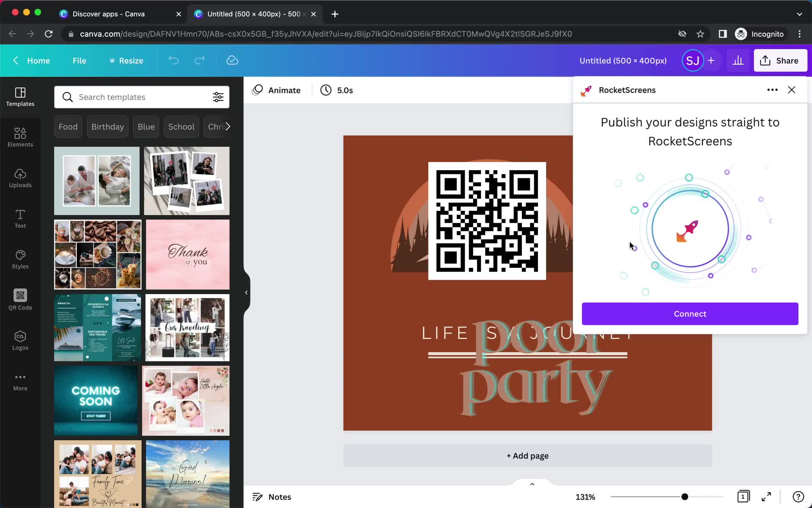Open template search filters icon

(x=218, y=97)
